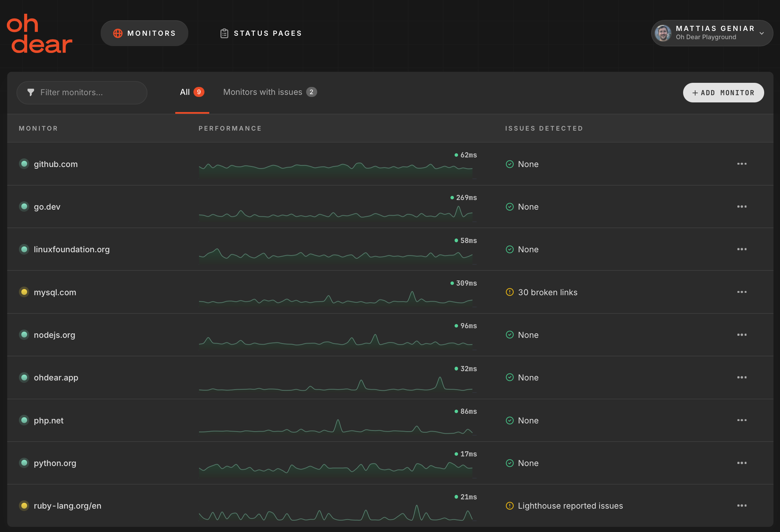Click the green status dot for github.com
The image size is (780, 532).
24,164
